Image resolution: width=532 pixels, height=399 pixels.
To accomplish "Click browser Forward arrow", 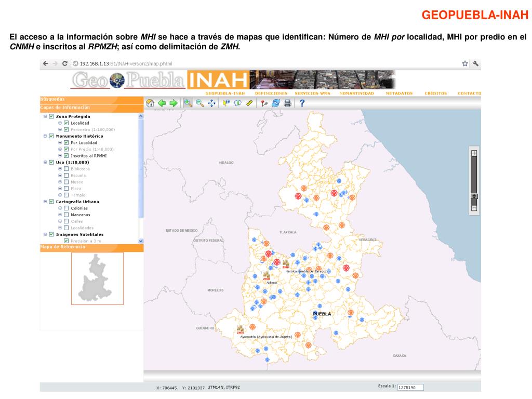I will click(x=55, y=63).
